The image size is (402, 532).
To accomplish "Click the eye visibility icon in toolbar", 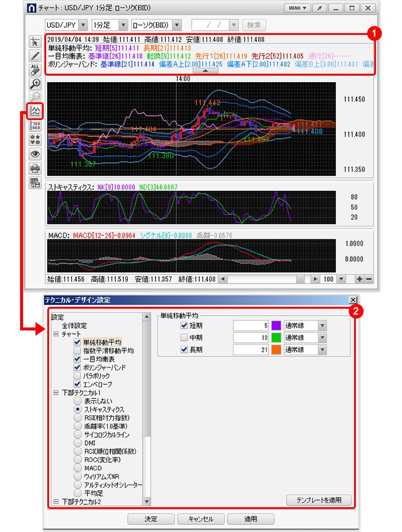I will click(35, 154).
